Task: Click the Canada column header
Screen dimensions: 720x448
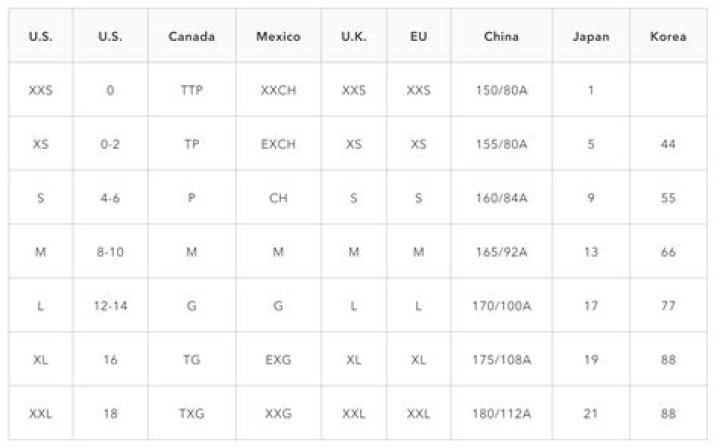Action: tap(191, 36)
